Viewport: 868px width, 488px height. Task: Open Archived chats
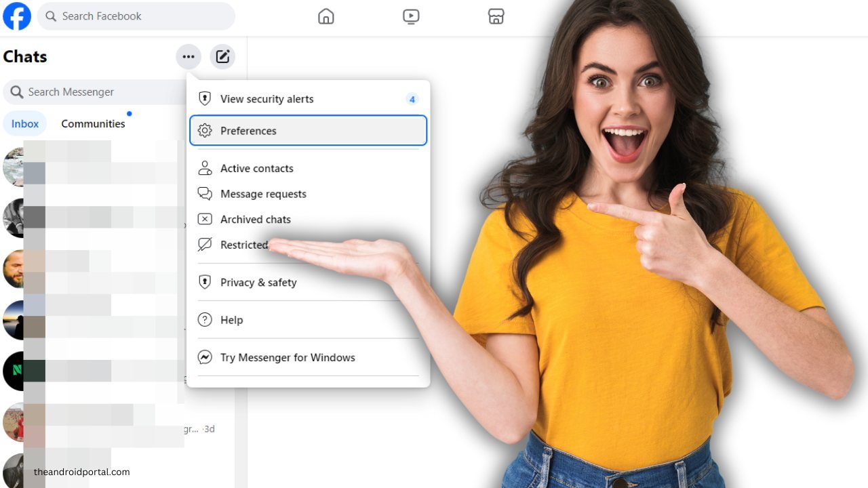(309, 219)
